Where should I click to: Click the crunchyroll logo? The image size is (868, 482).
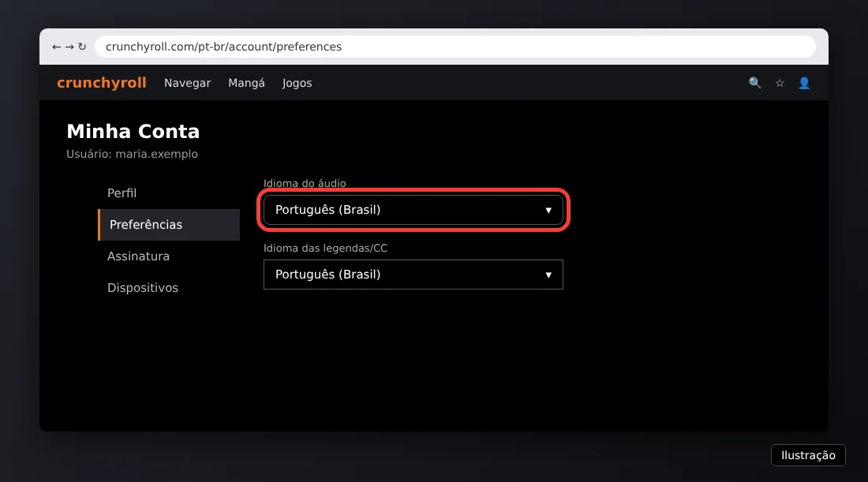102,83
